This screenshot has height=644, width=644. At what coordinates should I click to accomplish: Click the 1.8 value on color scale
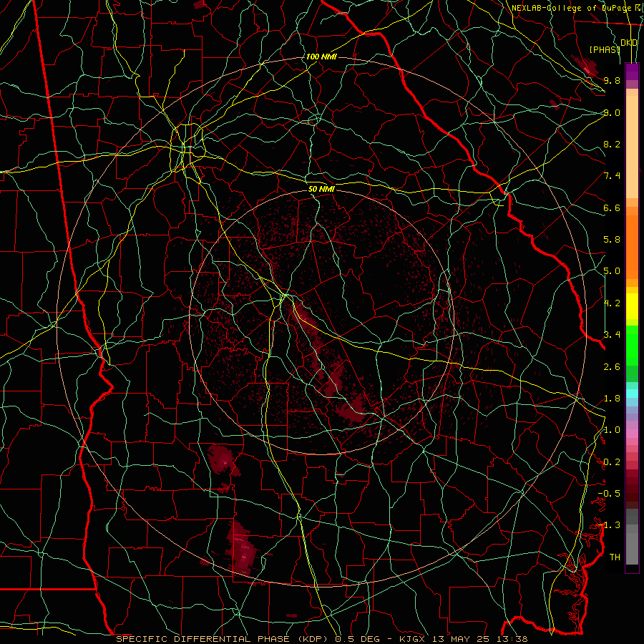(x=612, y=399)
